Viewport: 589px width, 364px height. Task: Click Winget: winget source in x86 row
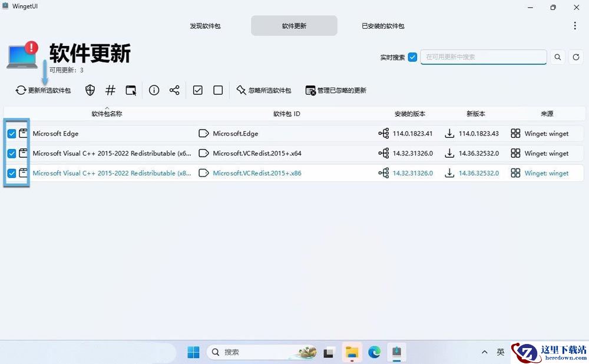tap(547, 173)
